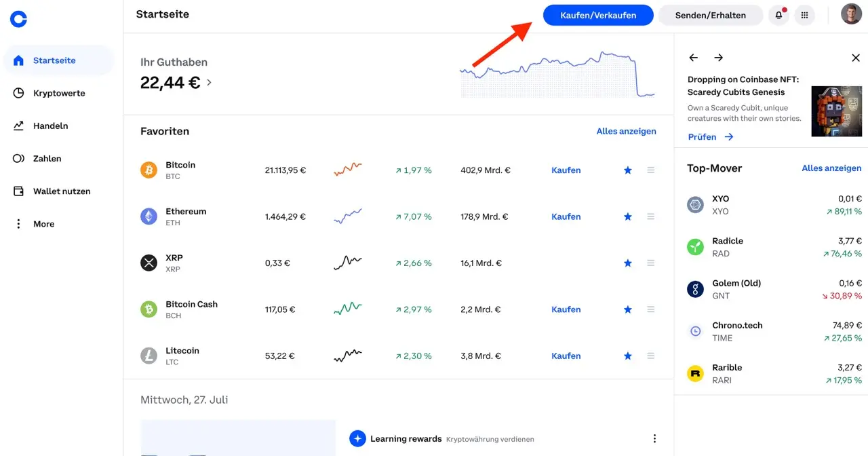Click the Bitcoin coin icon
Image resolution: width=868 pixels, height=456 pixels.
click(149, 170)
